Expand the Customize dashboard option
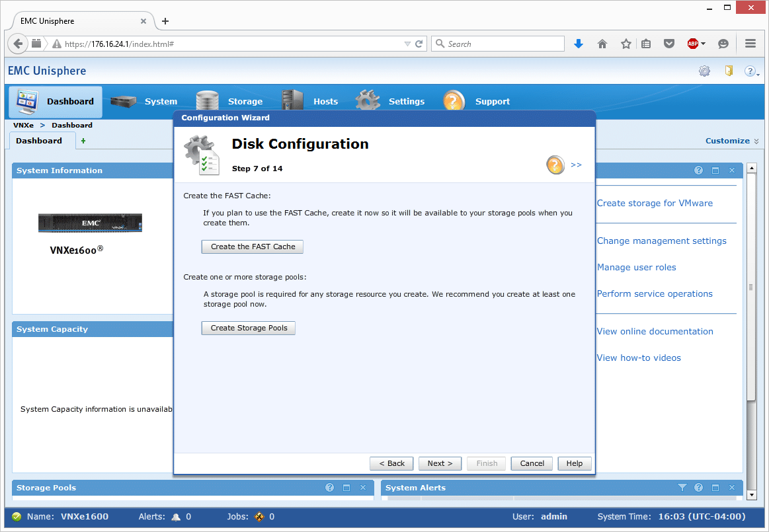The image size is (769, 532). (732, 141)
